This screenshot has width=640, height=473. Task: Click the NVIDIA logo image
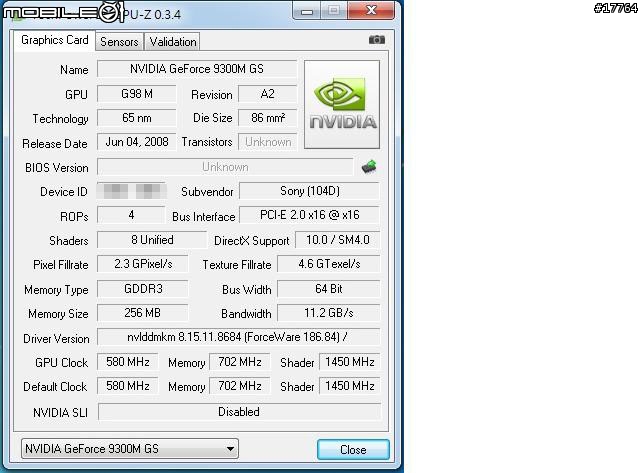point(342,104)
